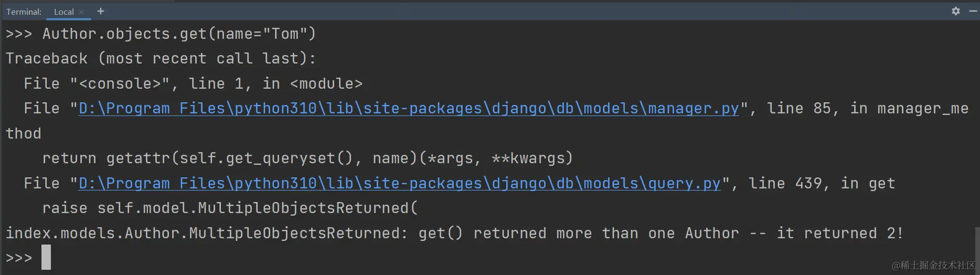The image size is (980, 275).
Task: Click the return getattr(self.get_queryset() line
Action: [x=307, y=158]
